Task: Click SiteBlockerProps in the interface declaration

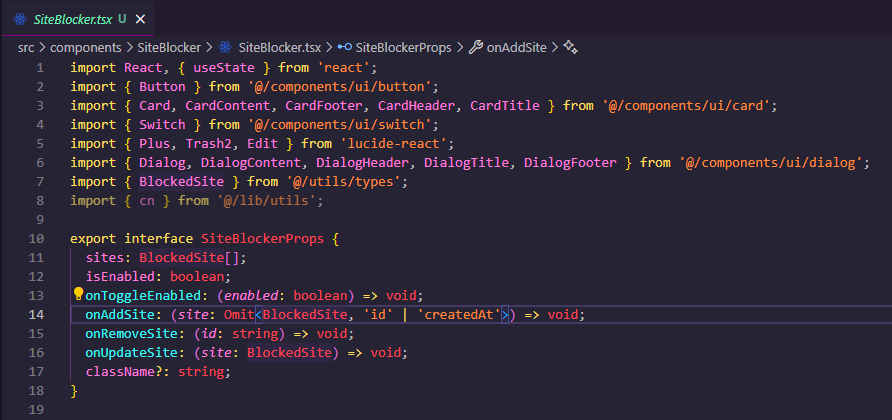Action: point(262,238)
